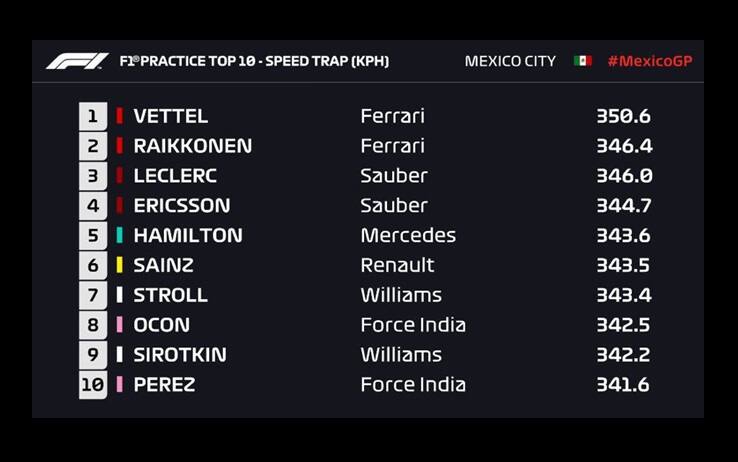Click the pink Force India bar beside Ocon
The image size is (738, 462).
click(120, 325)
